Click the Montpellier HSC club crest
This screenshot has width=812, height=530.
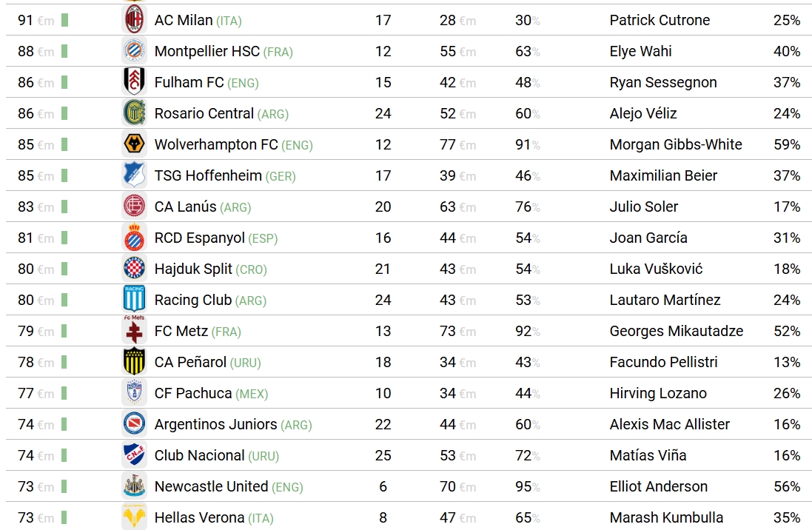[x=134, y=51]
